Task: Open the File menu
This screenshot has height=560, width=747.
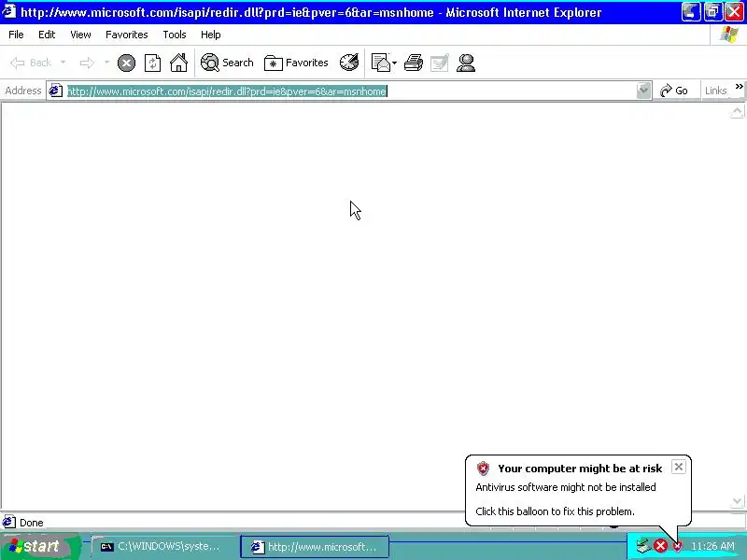Action: (16, 35)
